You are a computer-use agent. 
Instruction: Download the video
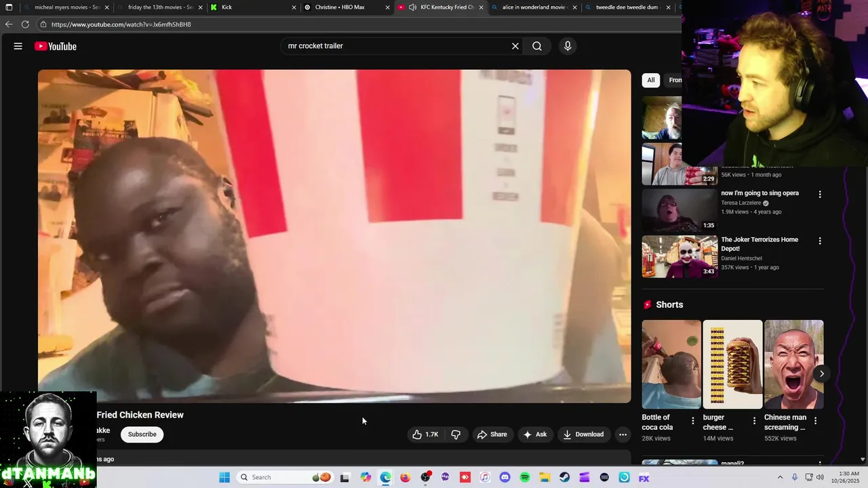pos(583,434)
